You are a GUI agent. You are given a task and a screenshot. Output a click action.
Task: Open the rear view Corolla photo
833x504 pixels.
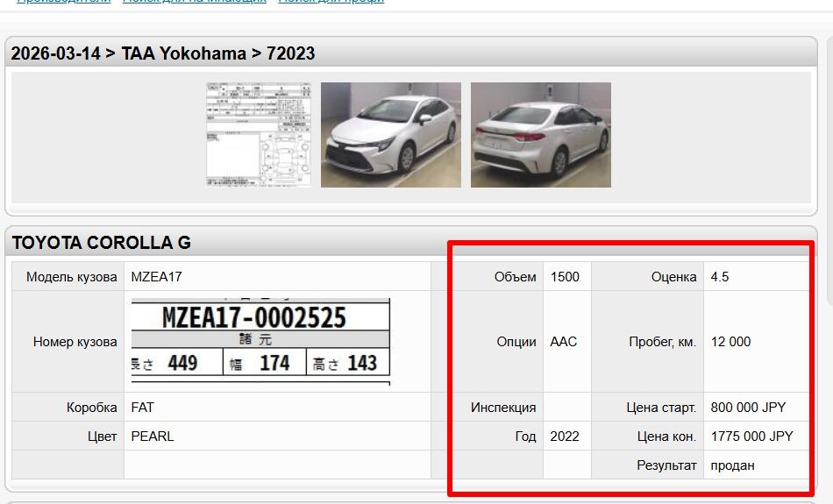tap(541, 134)
